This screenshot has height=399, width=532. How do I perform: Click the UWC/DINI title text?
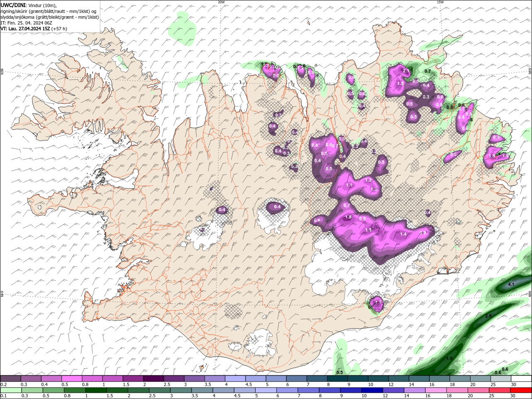click(x=12, y=5)
